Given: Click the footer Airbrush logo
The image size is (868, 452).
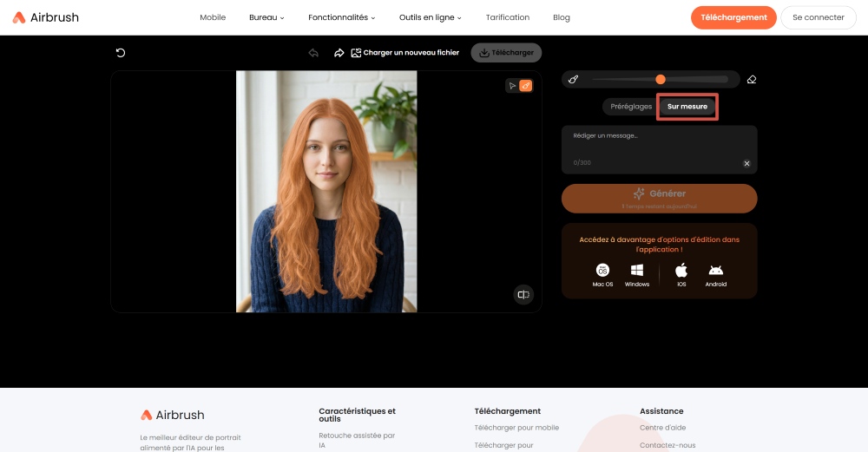Looking at the screenshot, I should pyautogui.click(x=172, y=415).
